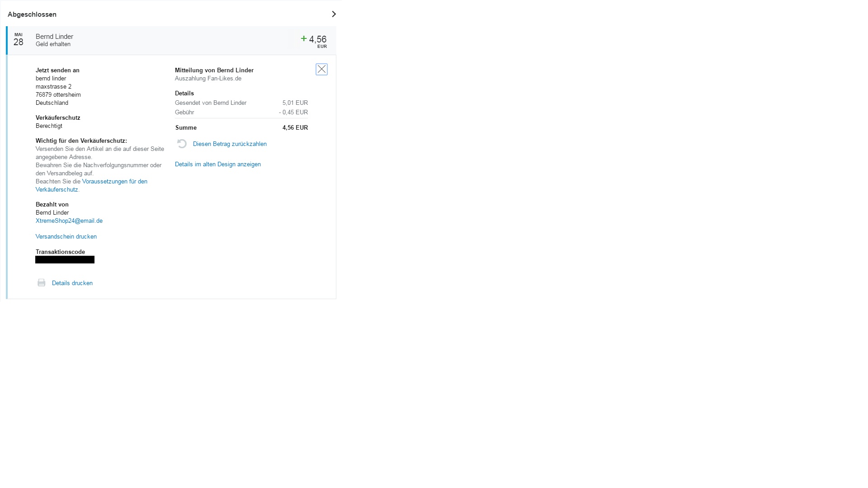
Task: Click the +4,56 EUR amount in header
Action: (x=318, y=40)
